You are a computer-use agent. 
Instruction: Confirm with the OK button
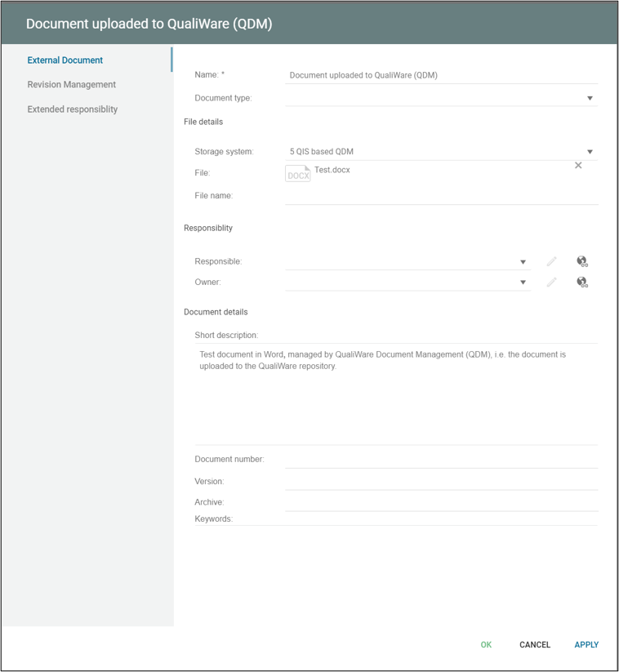coord(486,644)
